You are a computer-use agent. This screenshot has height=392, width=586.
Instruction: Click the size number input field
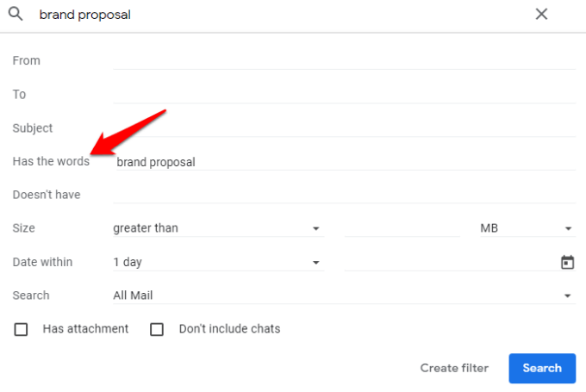[402, 228]
